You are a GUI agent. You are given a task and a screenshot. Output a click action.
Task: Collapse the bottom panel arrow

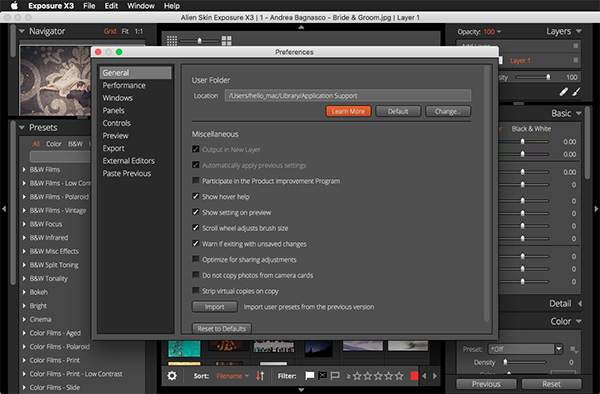pos(301,390)
